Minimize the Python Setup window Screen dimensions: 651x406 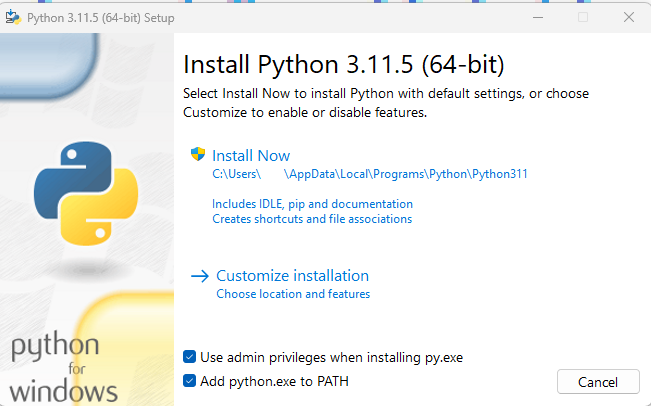[538, 17]
